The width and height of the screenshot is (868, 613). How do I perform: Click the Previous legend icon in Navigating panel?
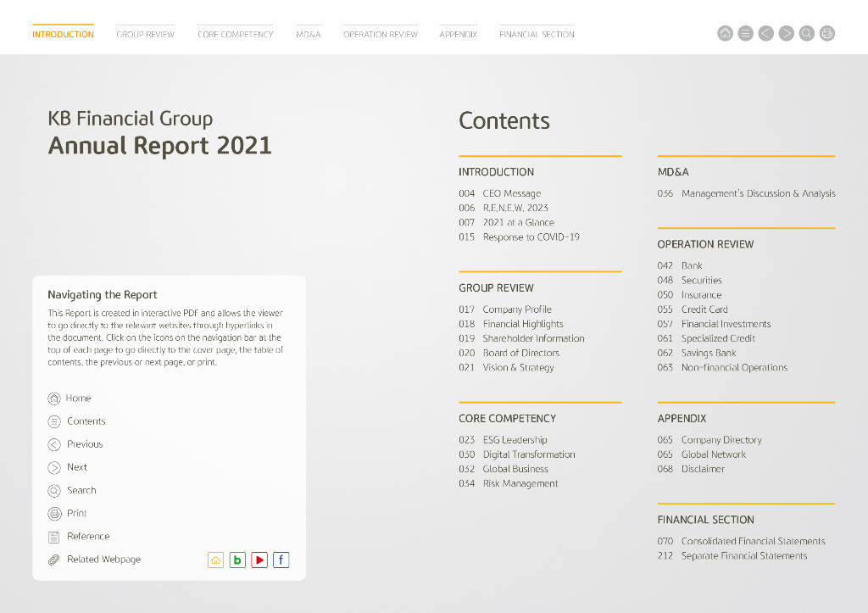coord(54,444)
